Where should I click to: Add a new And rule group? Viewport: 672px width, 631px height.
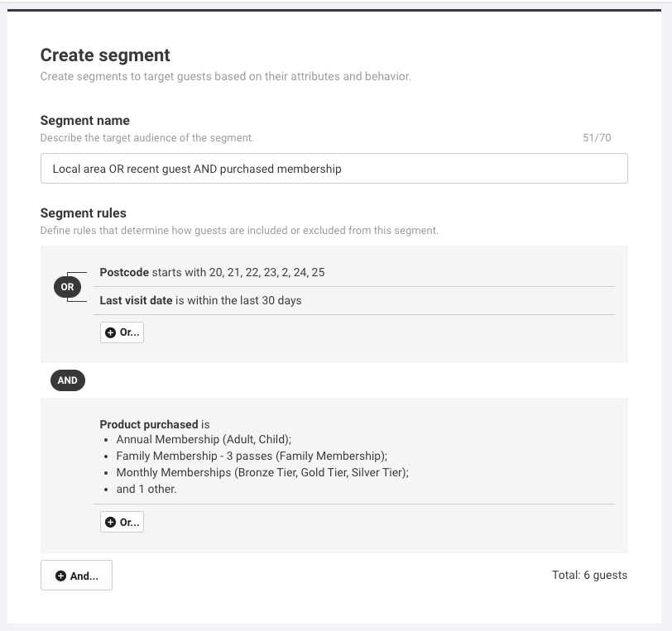(76, 576)
